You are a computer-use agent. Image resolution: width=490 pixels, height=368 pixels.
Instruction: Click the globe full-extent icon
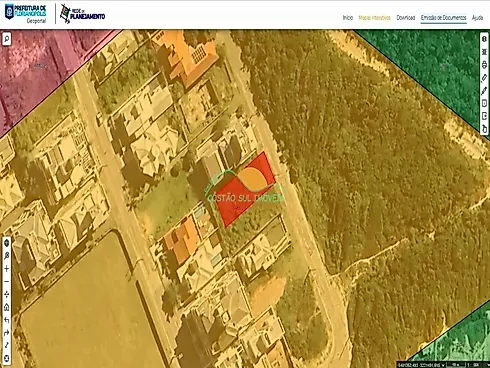(x=7, y=243)
